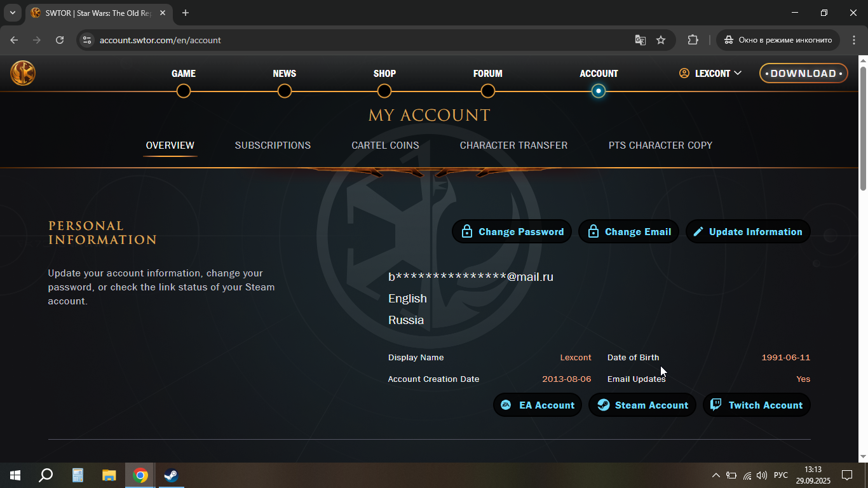Open File Explorer from taskbar

tap(109, 475)
